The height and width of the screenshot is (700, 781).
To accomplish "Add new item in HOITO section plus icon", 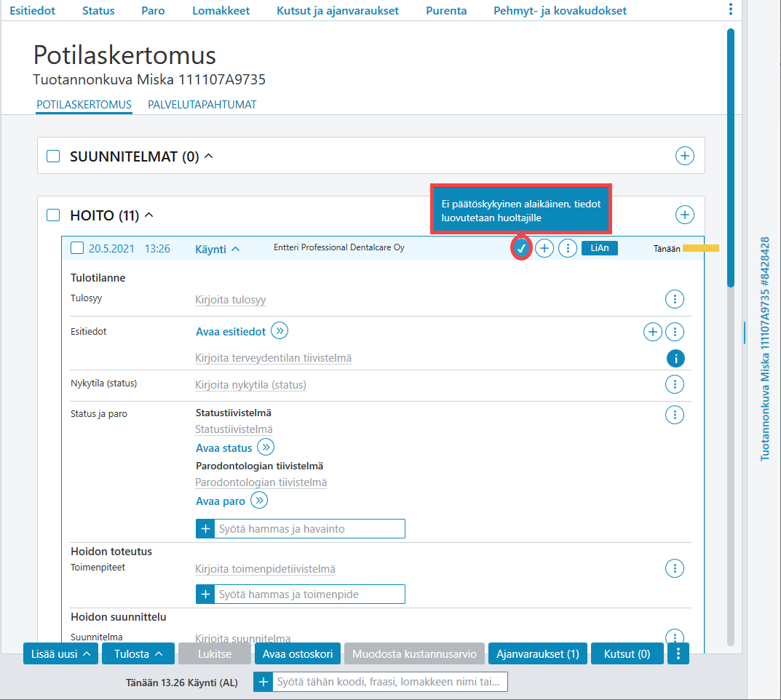I will tap(684, 215).
